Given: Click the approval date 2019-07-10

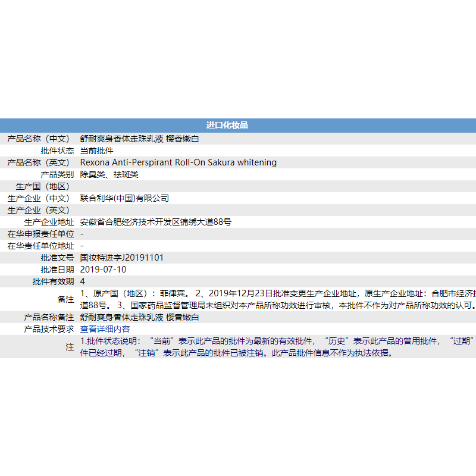Looking at the screenshot, I should point(103,270).
